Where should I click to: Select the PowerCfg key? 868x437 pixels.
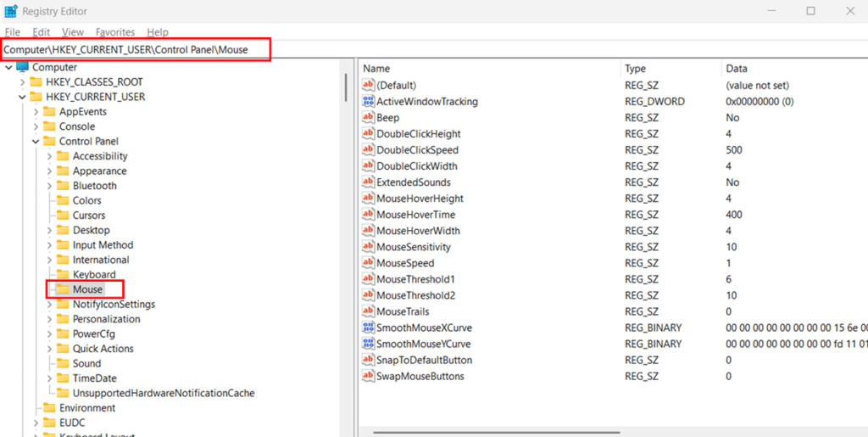[x=93, y=333]
